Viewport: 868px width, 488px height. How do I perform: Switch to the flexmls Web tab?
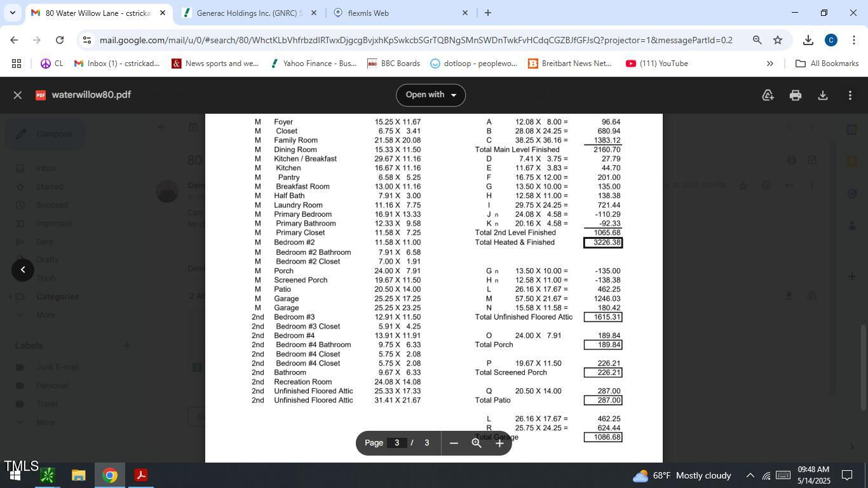click(402, 13)
